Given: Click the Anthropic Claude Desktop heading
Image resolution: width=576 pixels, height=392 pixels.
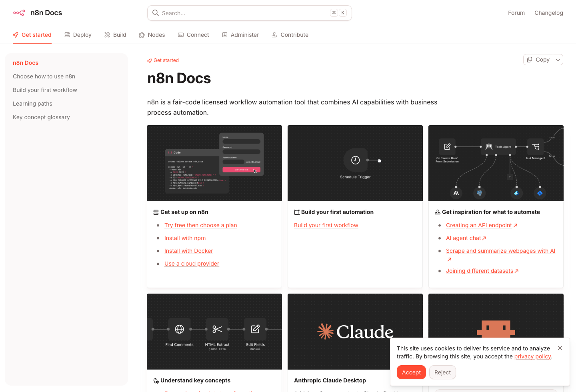Looking at the screenshot, I should (330, 380).
